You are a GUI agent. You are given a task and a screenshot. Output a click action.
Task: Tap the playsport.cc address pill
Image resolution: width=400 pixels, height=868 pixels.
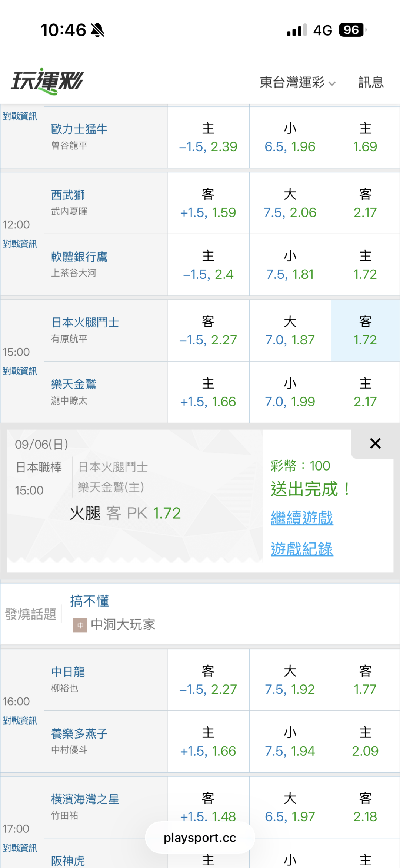(x=200, y=838)
